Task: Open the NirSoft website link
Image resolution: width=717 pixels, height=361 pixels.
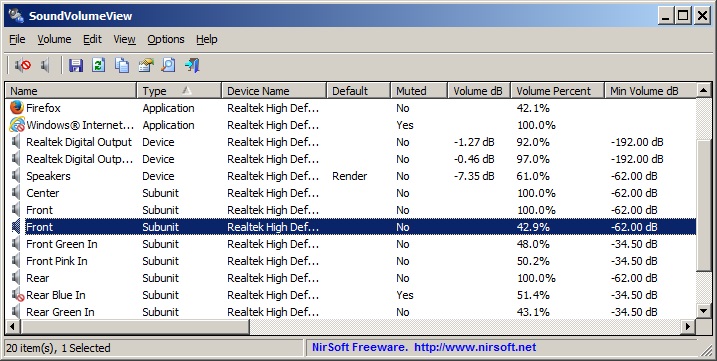Action: [x=475, y=347]
